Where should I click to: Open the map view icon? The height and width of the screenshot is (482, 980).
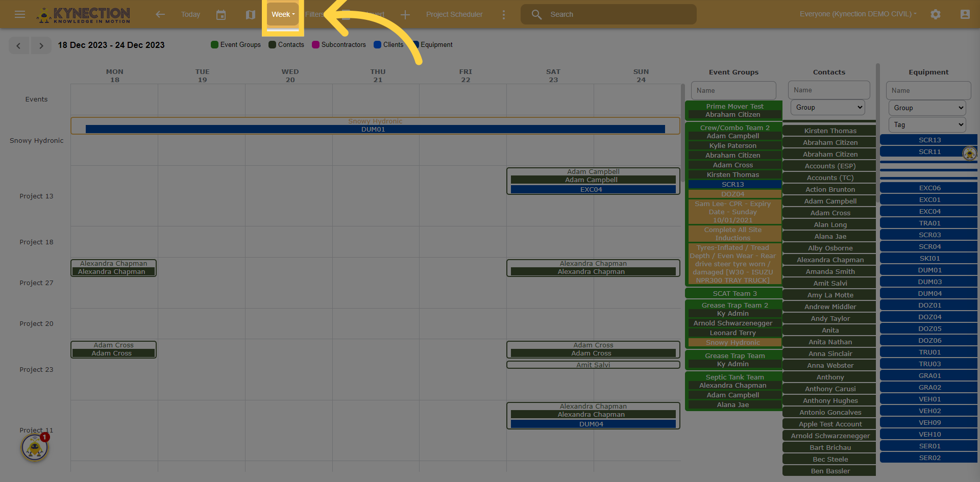pos(250,14)
